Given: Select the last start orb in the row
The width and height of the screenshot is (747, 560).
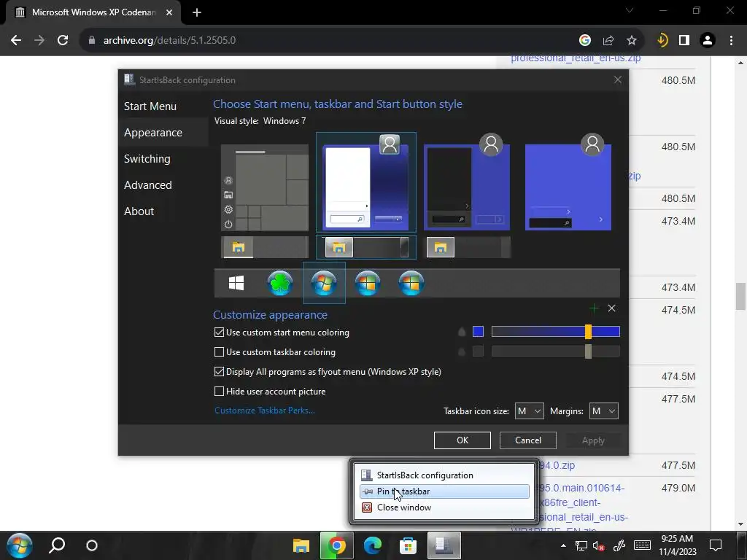Looking at the screenshot, I should (411, 283).
